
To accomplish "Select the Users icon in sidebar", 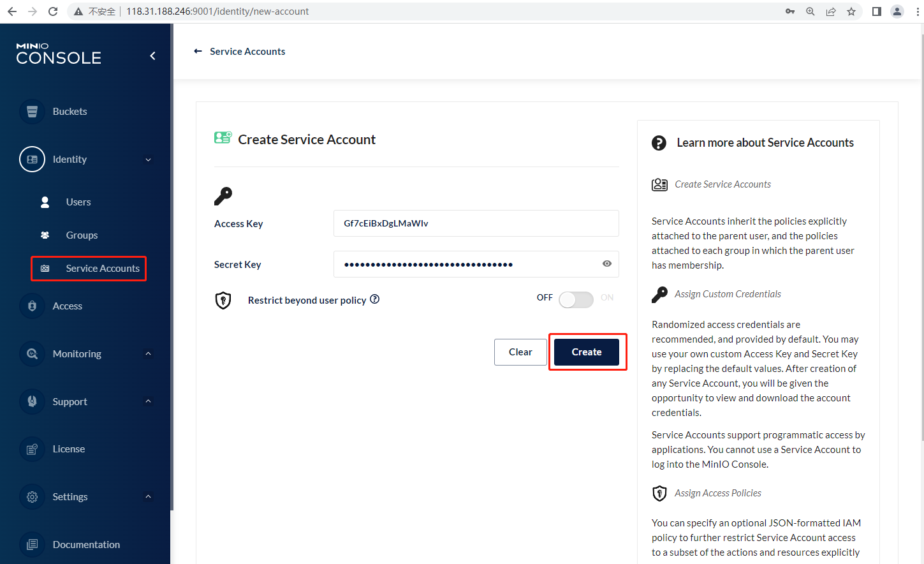I will [45, 202].
